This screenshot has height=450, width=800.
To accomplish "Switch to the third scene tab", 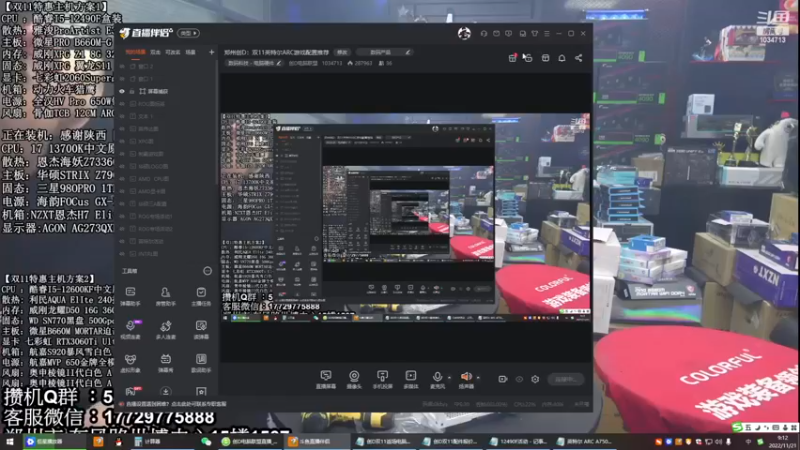I will coord(173,52).
